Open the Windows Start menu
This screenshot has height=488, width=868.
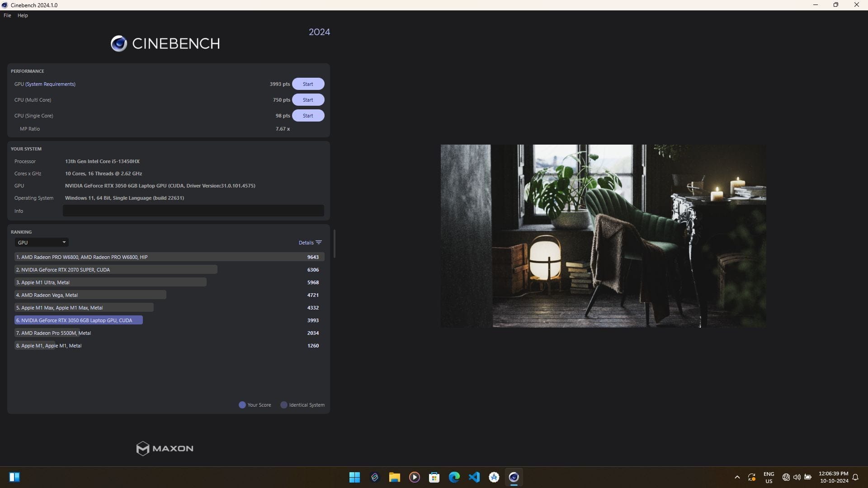(x=355, y=477)
